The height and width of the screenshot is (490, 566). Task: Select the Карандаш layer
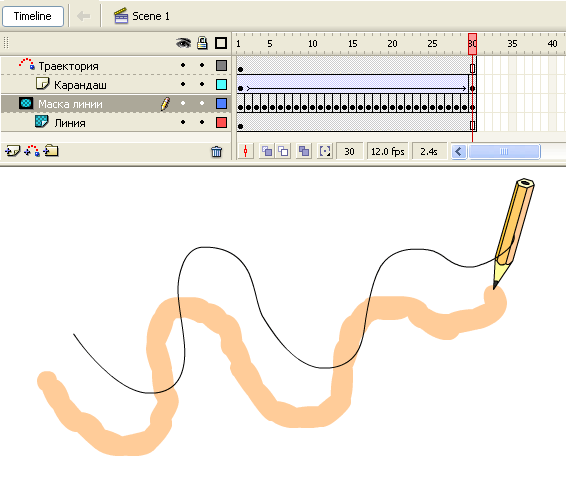coord(116,84)
